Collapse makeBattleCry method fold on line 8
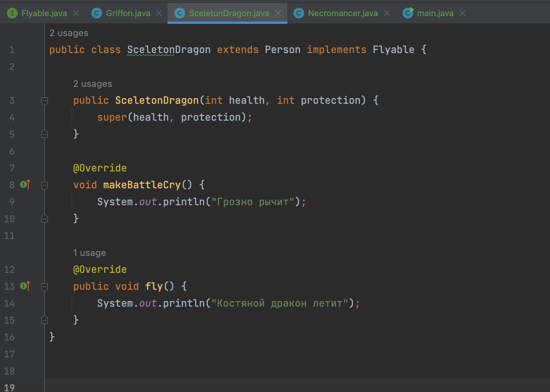 pyautogui.click(x=44, y=185)
